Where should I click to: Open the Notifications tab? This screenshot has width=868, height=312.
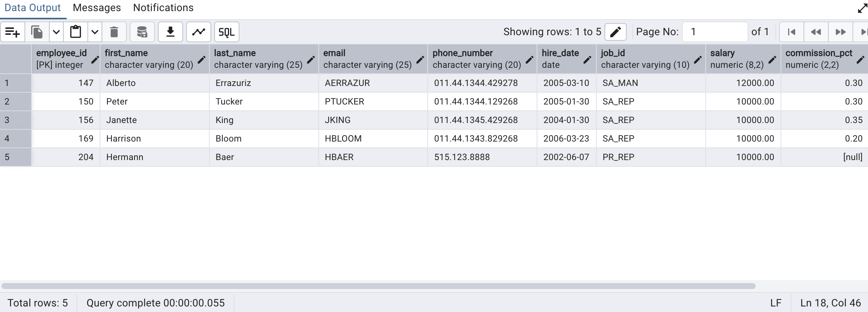pyautogui.click(x=163, y=8)
